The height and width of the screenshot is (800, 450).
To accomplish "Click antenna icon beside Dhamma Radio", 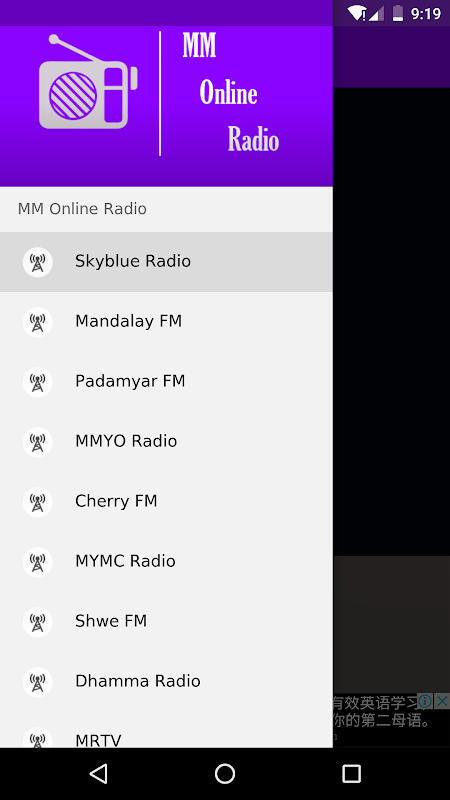I will pos(38,682).
